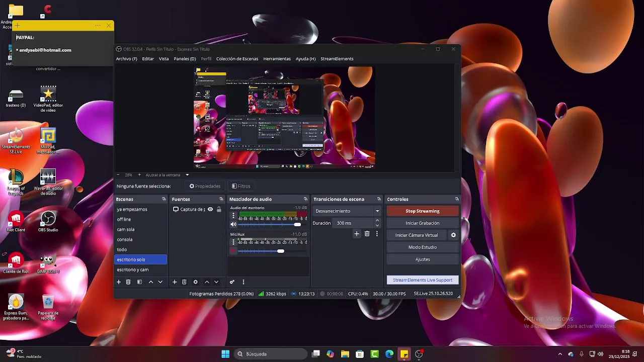Click Iniciar Grabación button

(x=423, y=223)
